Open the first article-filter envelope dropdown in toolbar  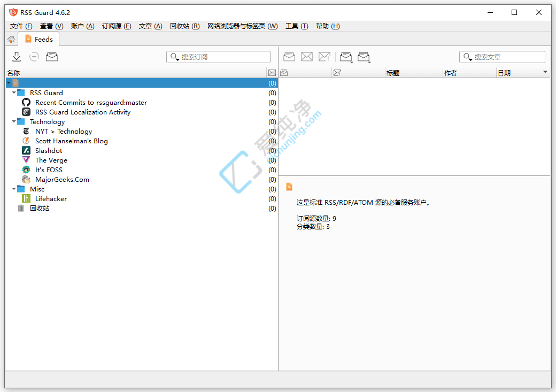(346, 57)
